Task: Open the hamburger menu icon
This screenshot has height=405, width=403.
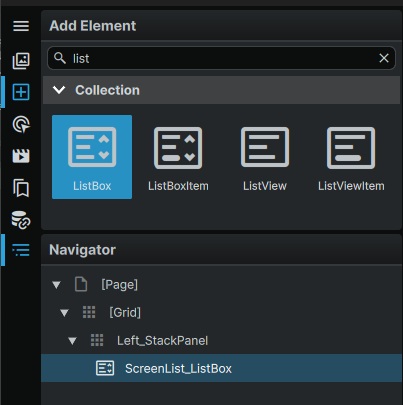Action: point(21,26)
